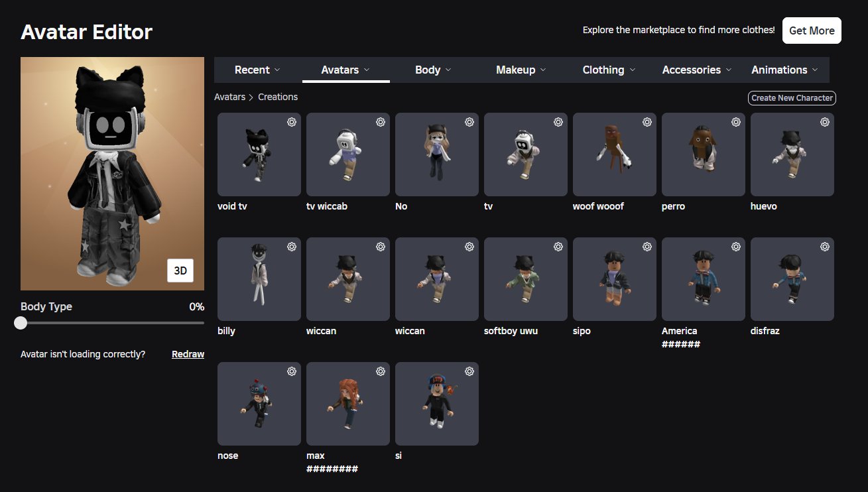
Task: Expand the Accessories tab dropdown
Action: click(697, 70)
